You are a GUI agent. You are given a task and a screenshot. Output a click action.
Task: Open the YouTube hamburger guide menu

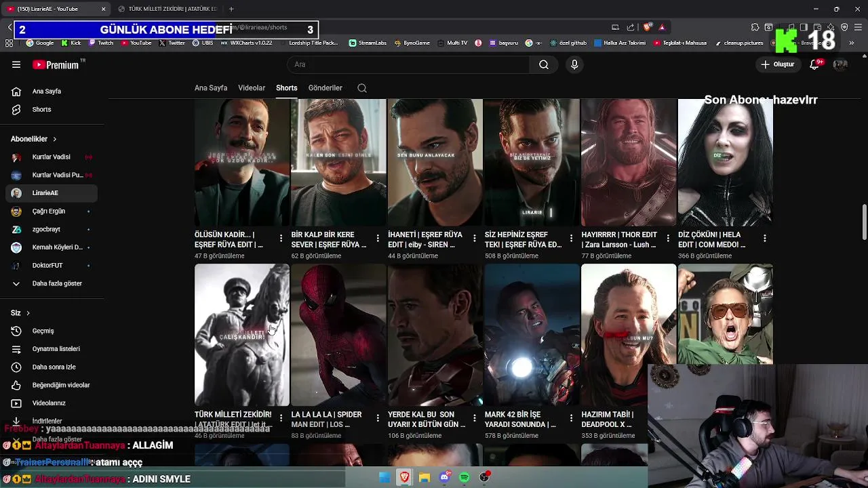coord(16,64)
